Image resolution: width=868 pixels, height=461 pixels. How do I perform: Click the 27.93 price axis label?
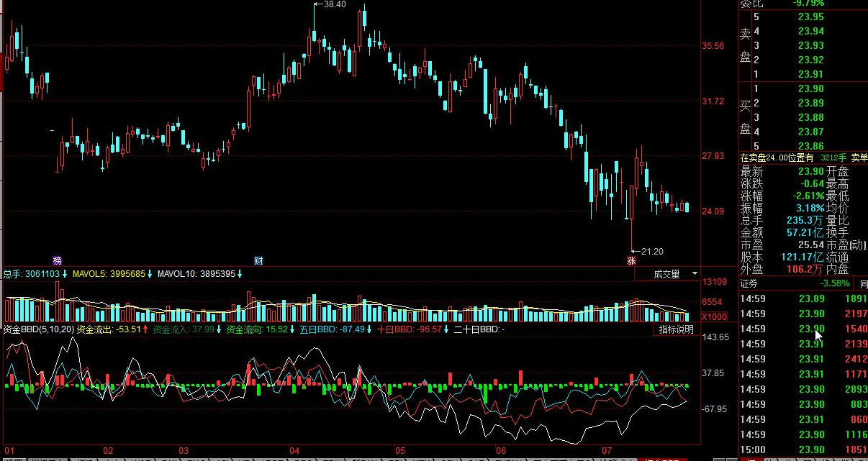coord(713,156)
